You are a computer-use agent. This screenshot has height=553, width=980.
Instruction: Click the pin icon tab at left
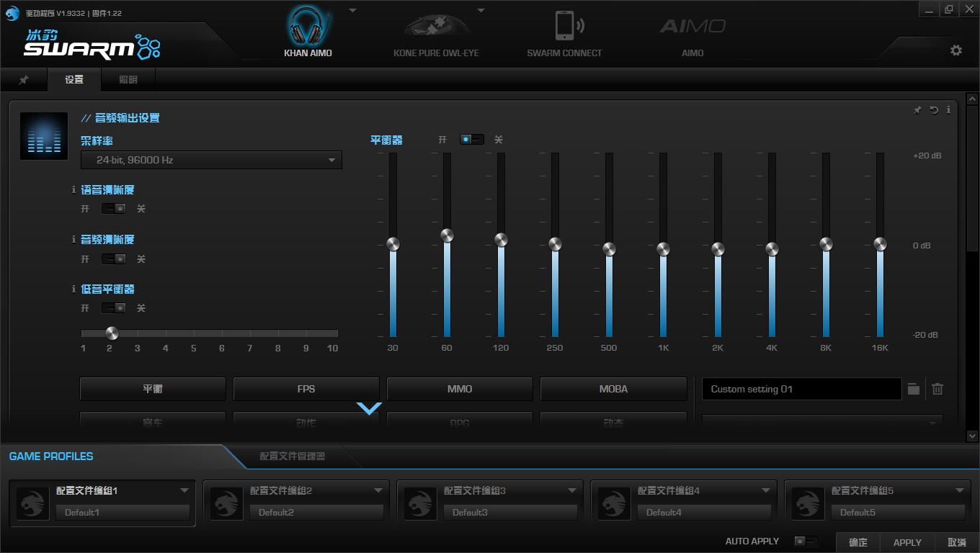[x=24, y=80]
